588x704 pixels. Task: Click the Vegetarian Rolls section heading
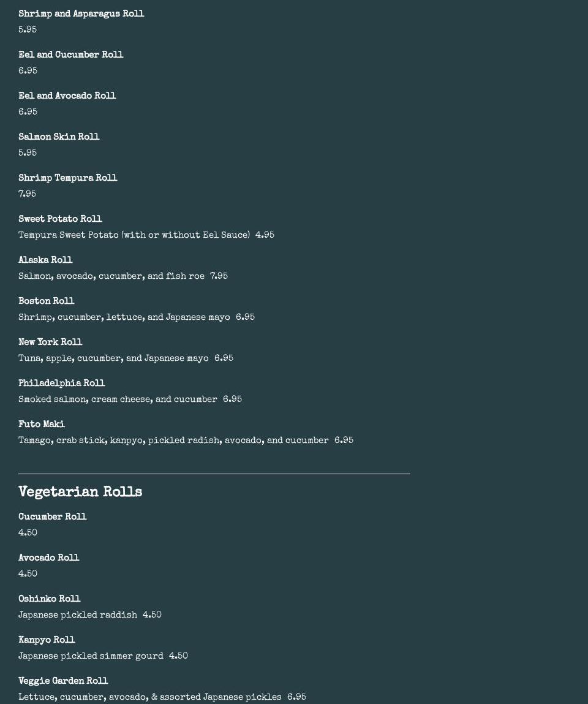pos(80,492)
